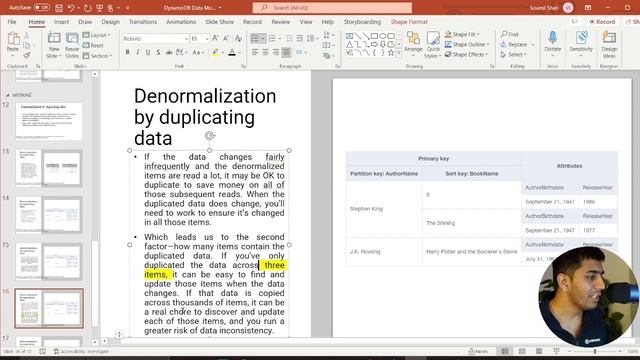Switch to Normal view icon
Screen dimensions: 640x360
tap(505, 351)
